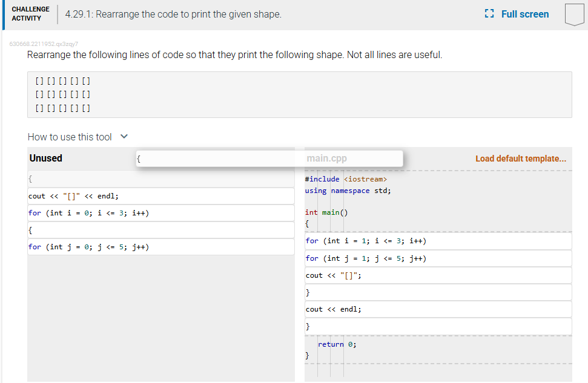Click the int main() line
This screenshot has width=588, height=383.
click(x=326, y=212)
